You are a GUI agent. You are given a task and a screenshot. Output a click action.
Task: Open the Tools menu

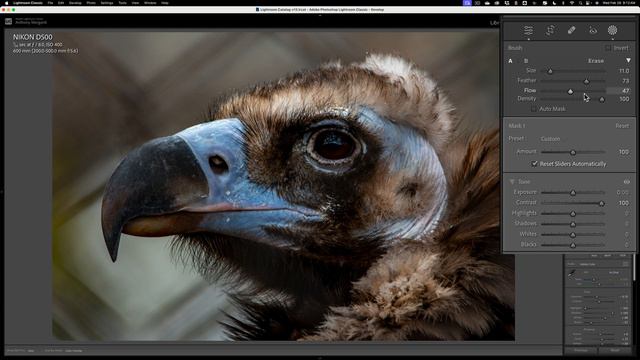(122, 3)
